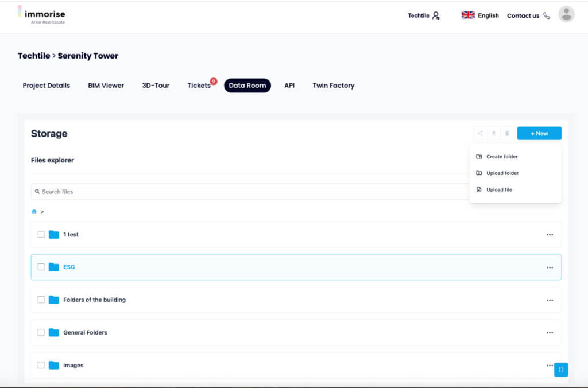This screenshot has height=388, width=588.
Task: Open three-dot menu for General Folders
Action: click(550, 333)
